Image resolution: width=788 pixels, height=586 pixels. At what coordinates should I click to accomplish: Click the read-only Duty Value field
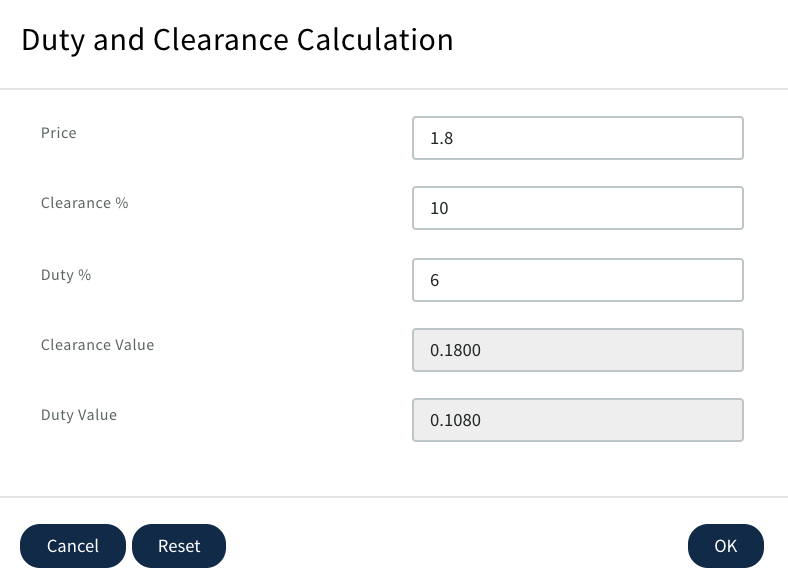click(577, 420)
